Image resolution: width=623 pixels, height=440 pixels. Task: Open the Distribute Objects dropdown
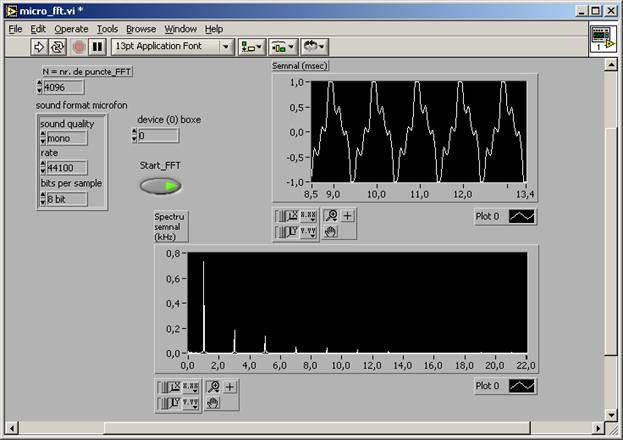click(283, 46)
